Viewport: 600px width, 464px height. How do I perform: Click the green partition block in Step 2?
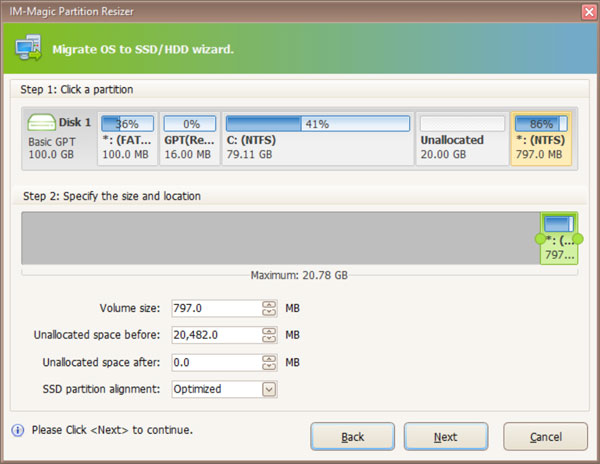pos(559,239)
